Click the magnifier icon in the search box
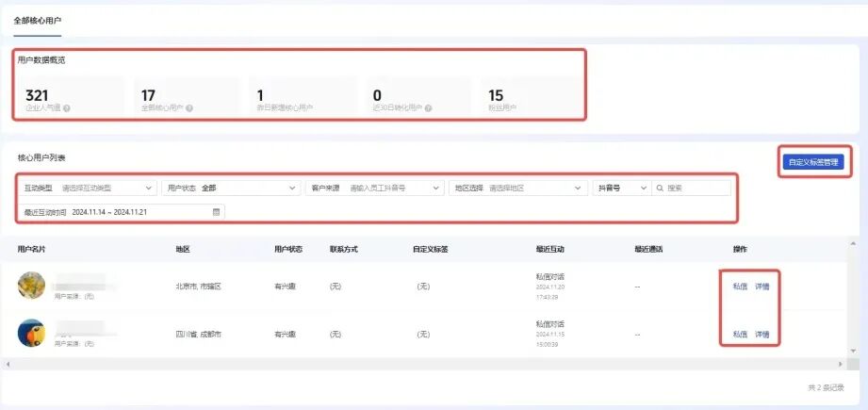 (x=660, y=188)
